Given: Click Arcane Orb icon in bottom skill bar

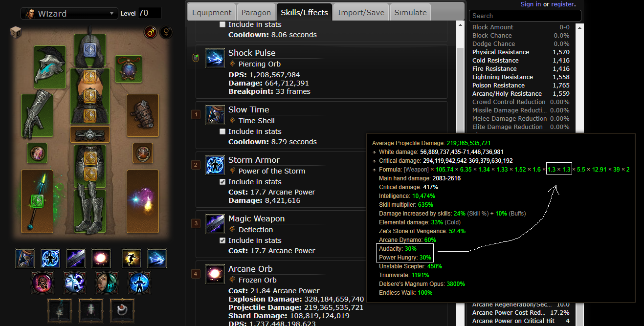Looking at the screenshot, I should 101,259.
